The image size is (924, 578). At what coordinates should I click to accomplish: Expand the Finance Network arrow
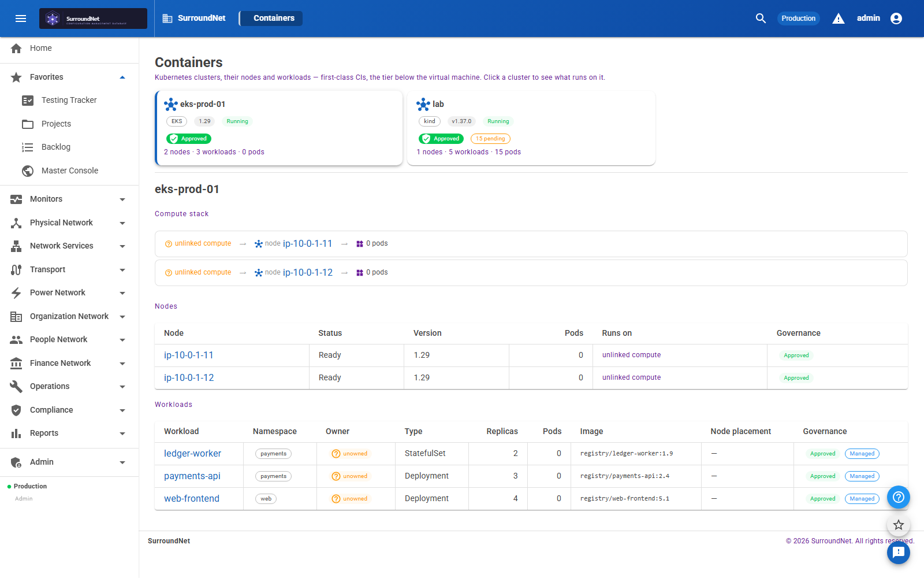(122, 364)
